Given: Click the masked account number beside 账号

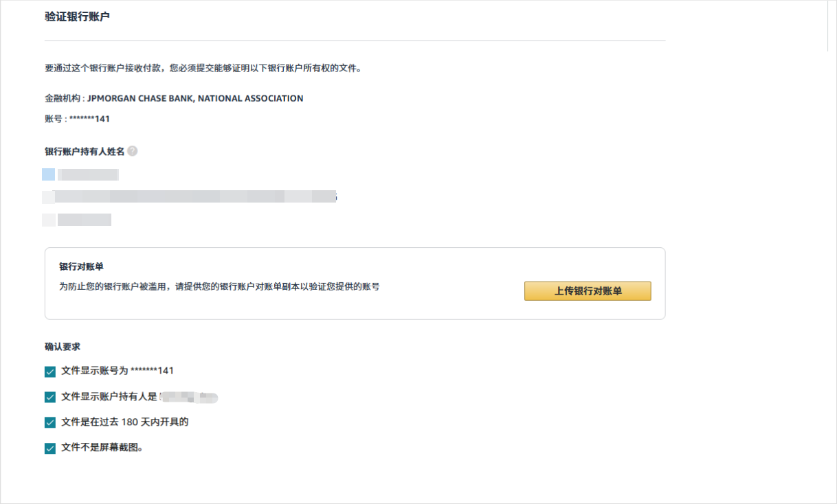Looking at the screenshot, I should click(89, 119).
